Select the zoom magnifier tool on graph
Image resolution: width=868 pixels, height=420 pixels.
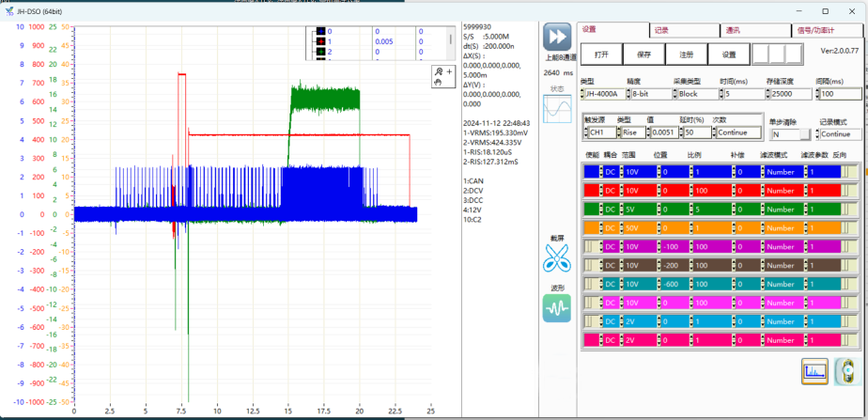coord(437,71)
